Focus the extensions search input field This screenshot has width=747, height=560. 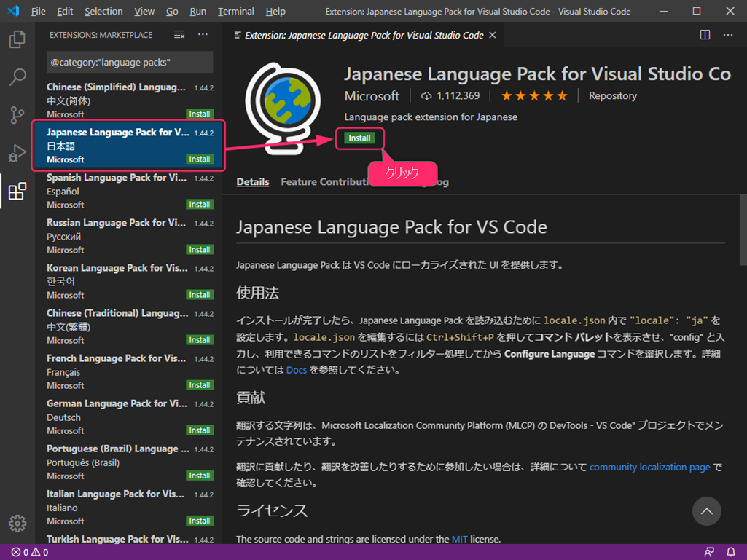[x=130, y=63]
